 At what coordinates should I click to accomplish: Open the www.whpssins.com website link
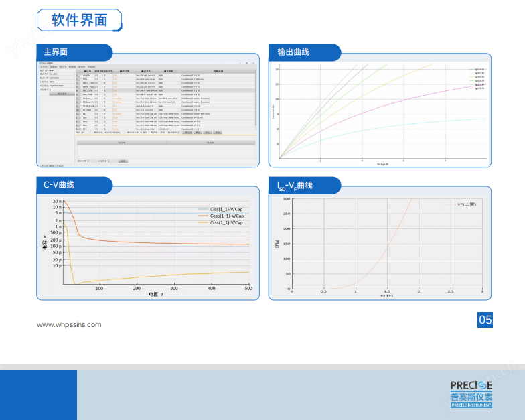(x=69, y=324)
